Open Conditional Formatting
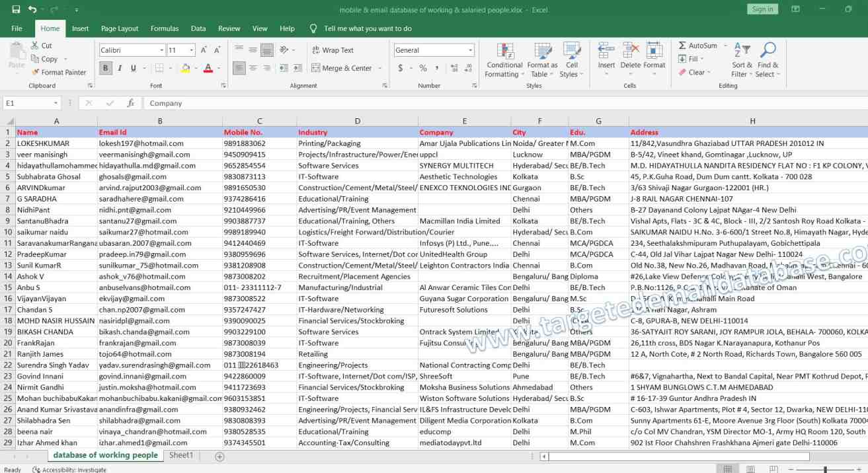 point(504,59)
